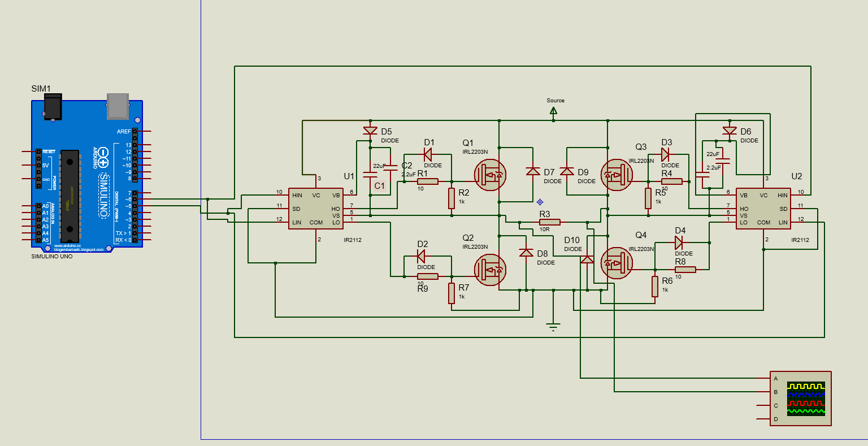This screenshot has width=868, height=446.
Task: Click the USB connector on the Arduino board
Action: pyautogui.click(x=117, y=106)
